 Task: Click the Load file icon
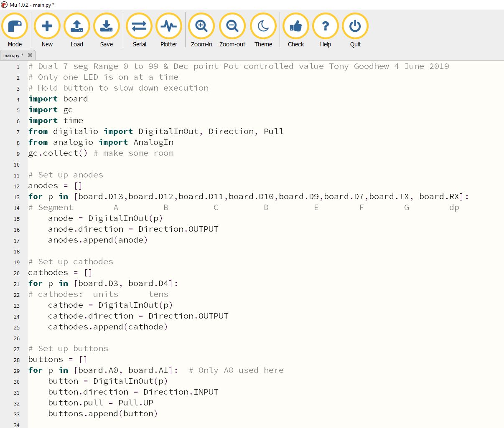(x=76, y=26)
